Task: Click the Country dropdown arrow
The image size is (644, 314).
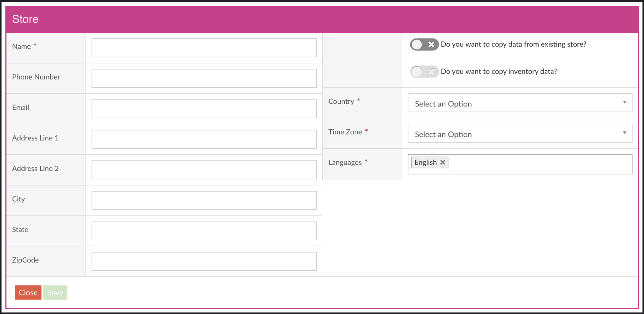Action: click(x=625, y=102)
